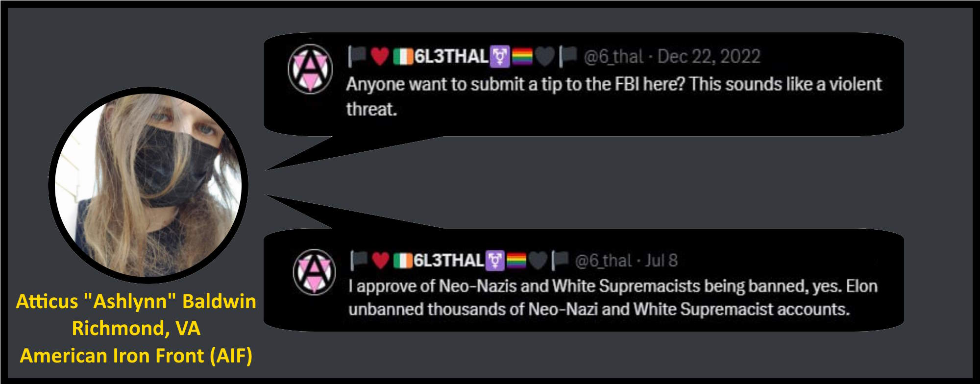
Task: Open the Jul 8 tweet timestamp
Action: click(x=661, y=260)
